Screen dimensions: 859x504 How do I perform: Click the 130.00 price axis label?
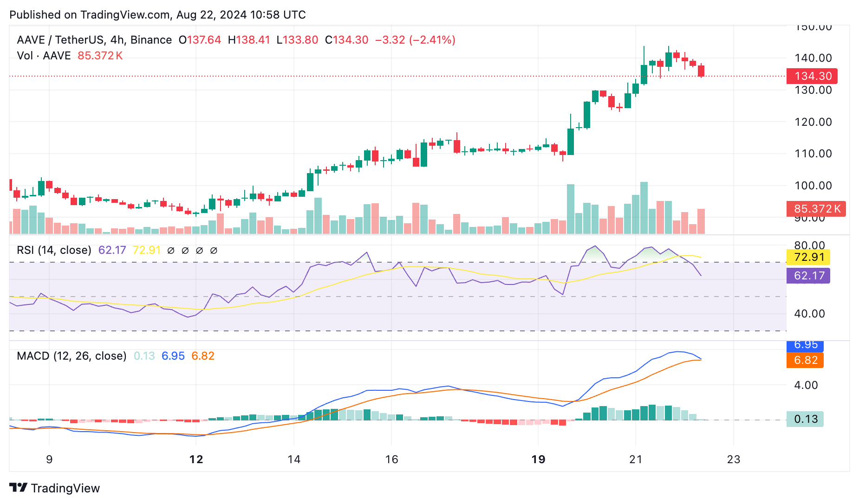coord(813,90)
